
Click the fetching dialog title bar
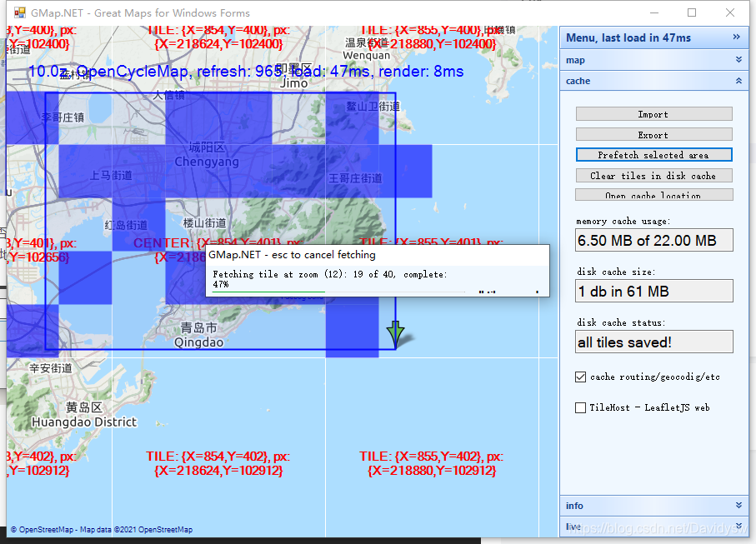point(378,255)
